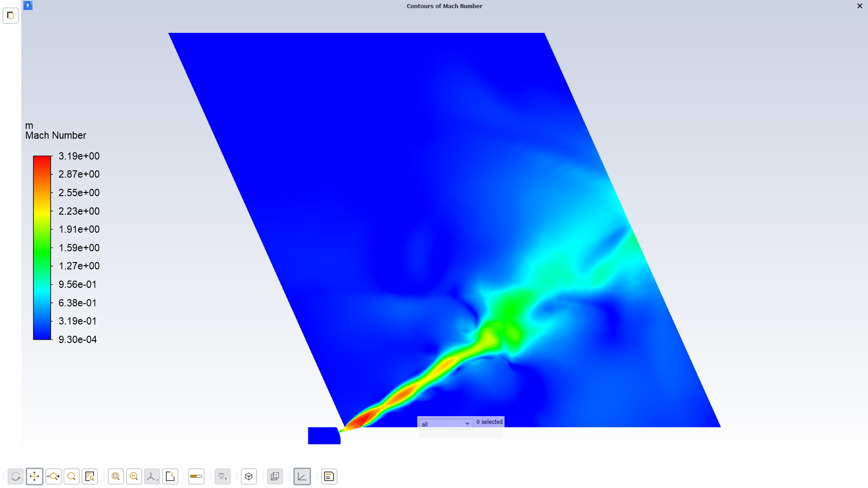Select the zoom to area magnifier tool

click(x=71, y=476)
